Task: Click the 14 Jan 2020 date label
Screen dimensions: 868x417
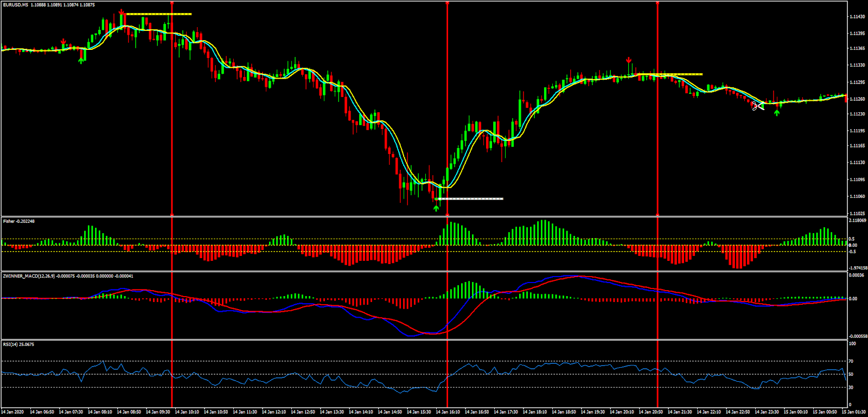Action: coord(12,412)
